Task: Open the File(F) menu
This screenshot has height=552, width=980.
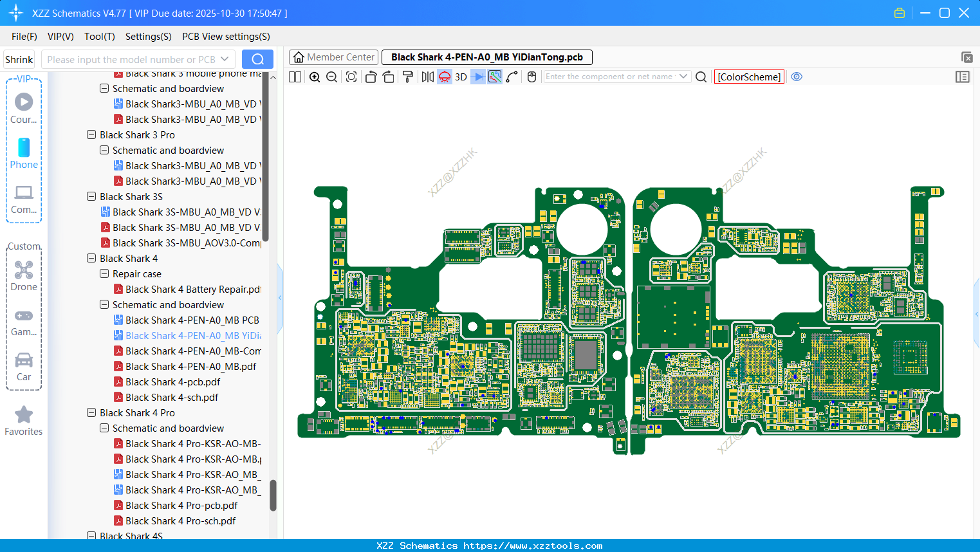Action: coord(24,37)
